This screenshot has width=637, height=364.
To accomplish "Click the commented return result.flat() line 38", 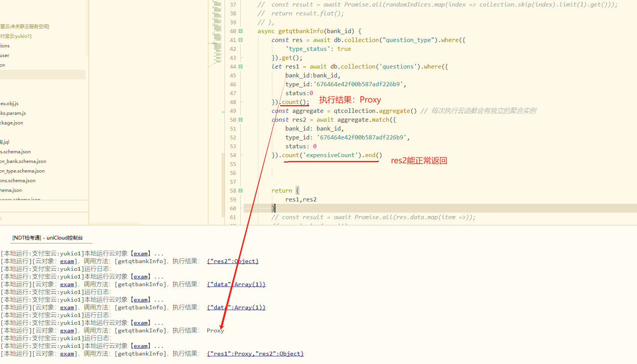I will [x=301, y=13].
